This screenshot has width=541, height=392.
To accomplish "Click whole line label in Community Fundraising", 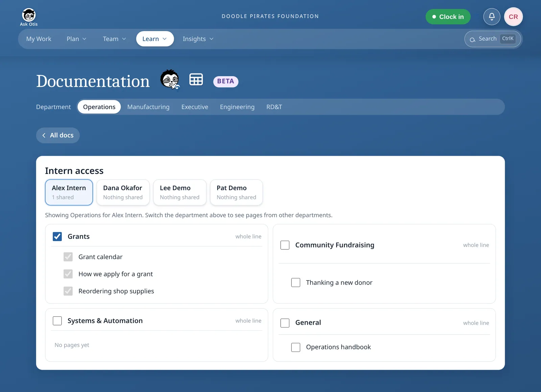I will 476,245.
